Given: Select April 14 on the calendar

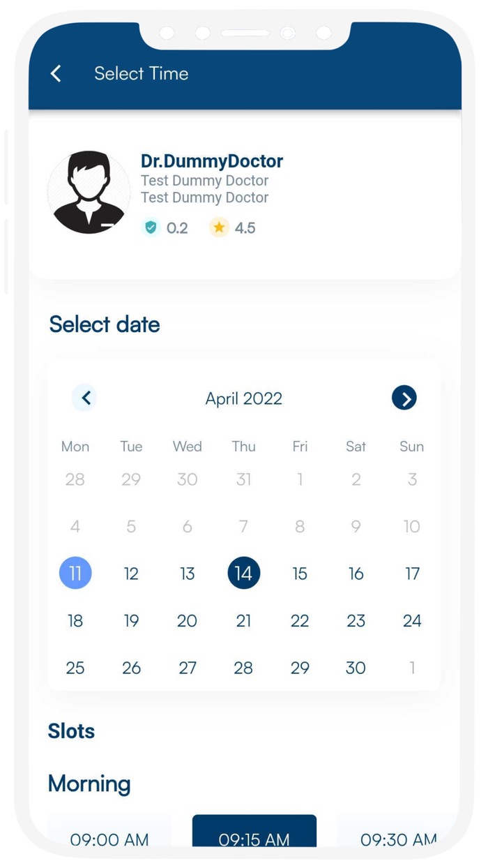Looking at the screenshot, I should tap(243, 573).
